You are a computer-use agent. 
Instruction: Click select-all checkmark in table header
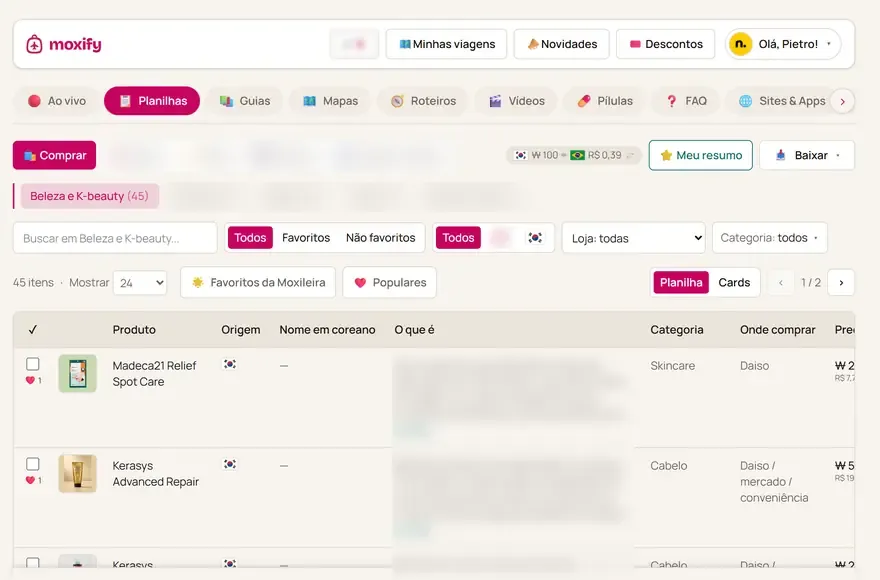click(33, 330)
